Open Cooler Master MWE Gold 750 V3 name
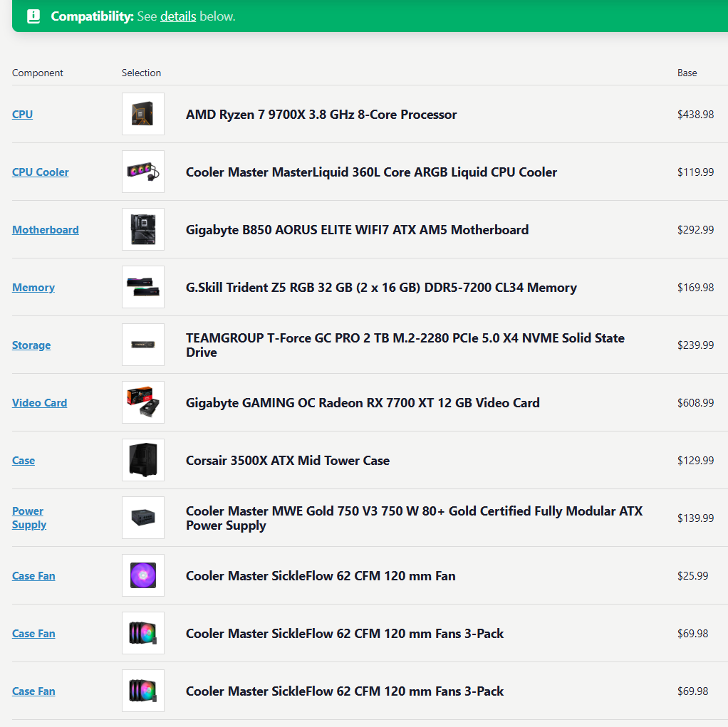728x727 pixels. click(414, 518)
